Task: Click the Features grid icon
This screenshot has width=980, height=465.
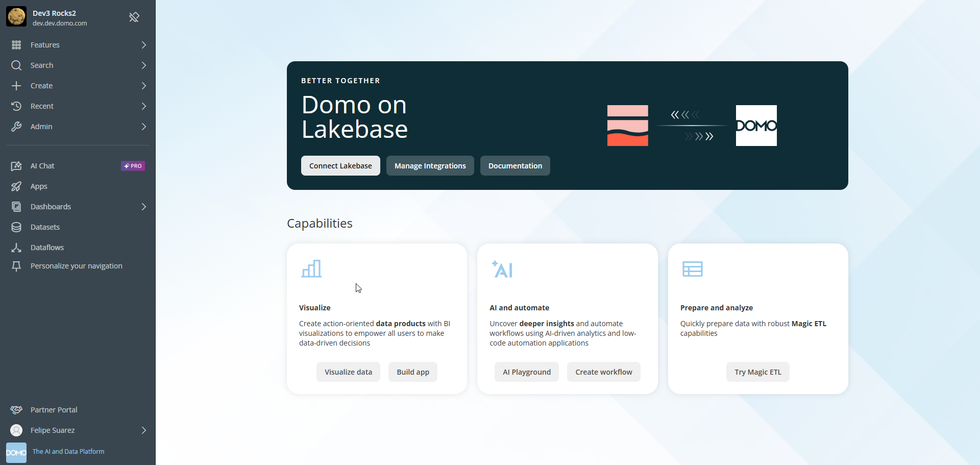Action: pos(16,45)
